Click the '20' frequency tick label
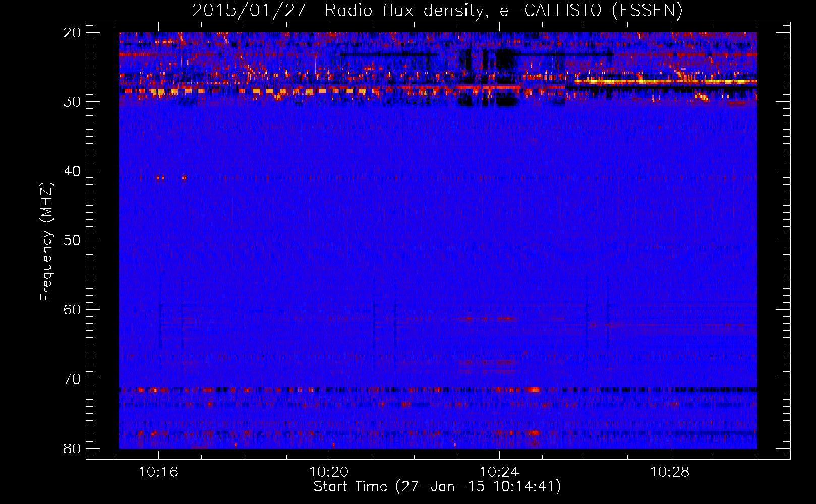Screen dimensions: 816x504 [x=72, y=33]
